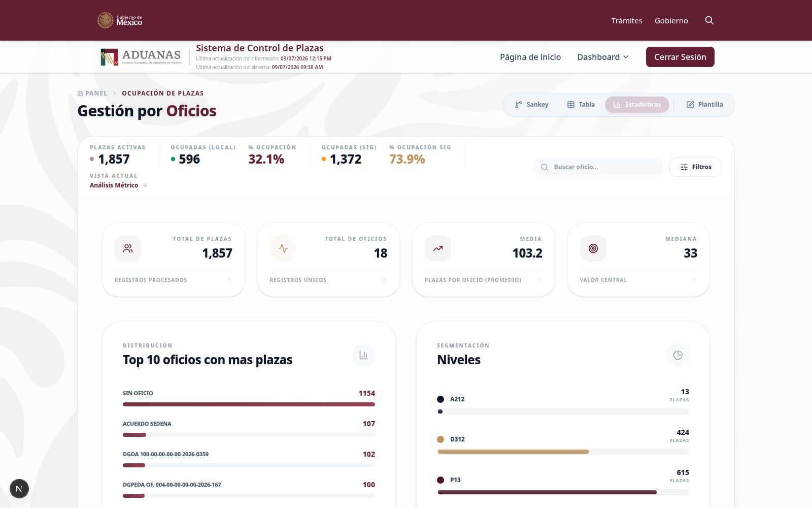Click the 73.9% Ocupación SIG value

(x=407, y=160)
